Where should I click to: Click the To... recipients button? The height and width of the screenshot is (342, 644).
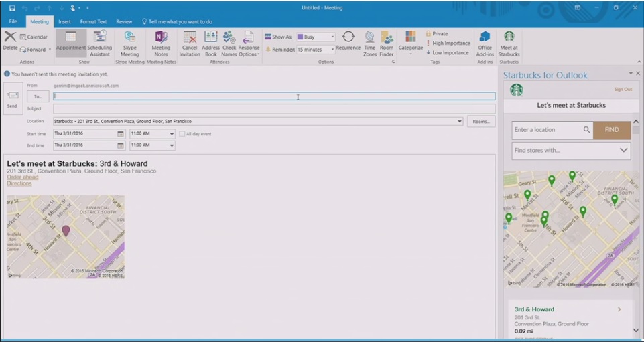(x=38, y=97)
